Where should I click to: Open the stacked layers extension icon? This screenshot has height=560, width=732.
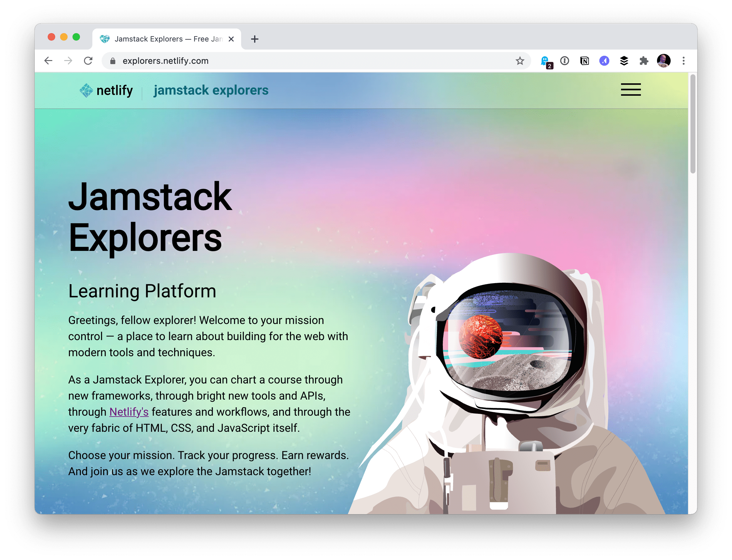coord(624,61)
